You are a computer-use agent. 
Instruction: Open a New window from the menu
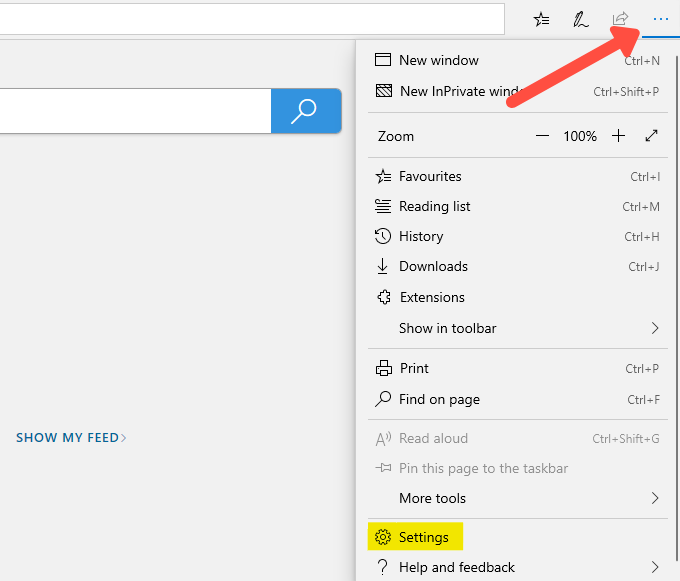tap(438, 60)
